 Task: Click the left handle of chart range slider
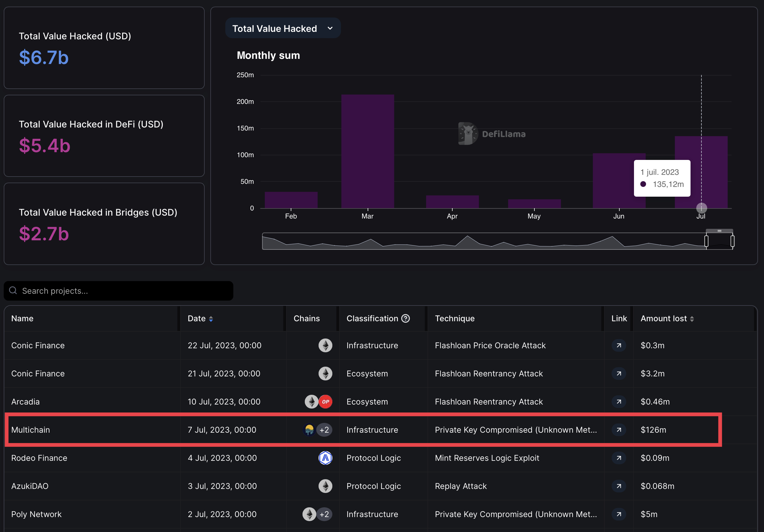coord(706,241)
